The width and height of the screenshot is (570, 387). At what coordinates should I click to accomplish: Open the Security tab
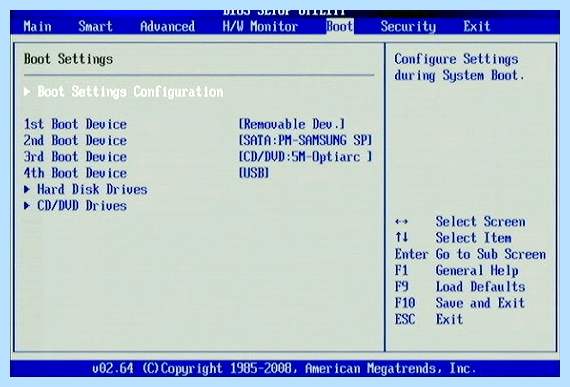click(408, 27)
